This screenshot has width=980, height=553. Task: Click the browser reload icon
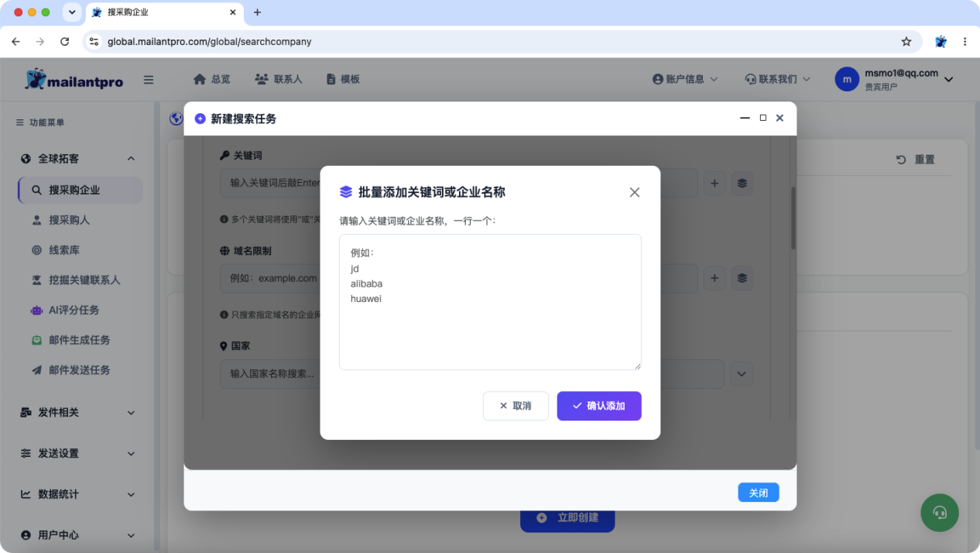pyautogui.click(x=64, y=42)
